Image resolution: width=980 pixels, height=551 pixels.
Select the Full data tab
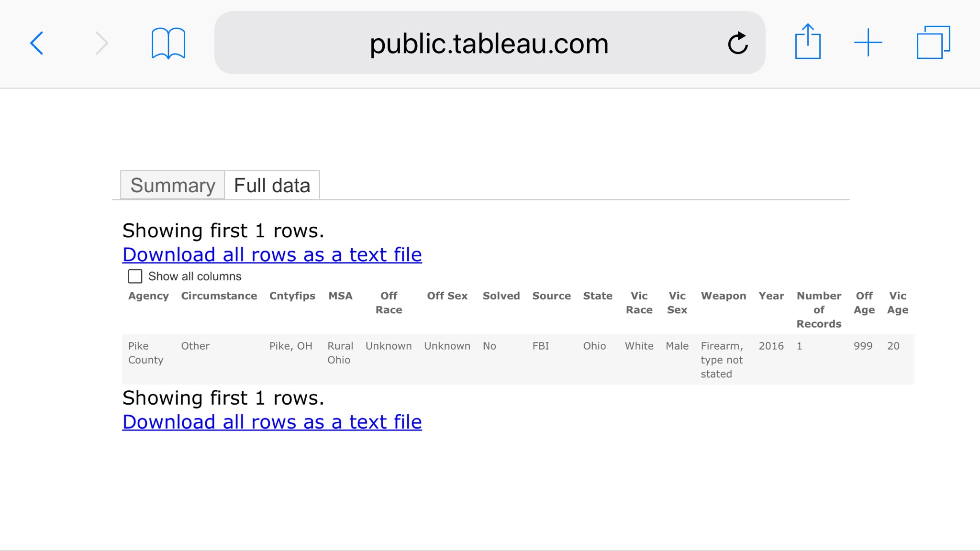[272, 186]
